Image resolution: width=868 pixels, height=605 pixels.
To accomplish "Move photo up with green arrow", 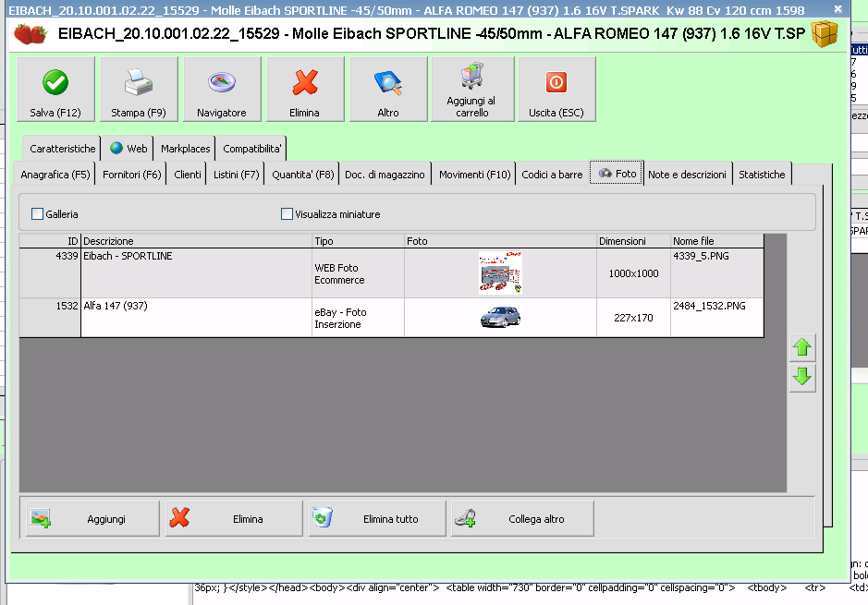I will (802, 348).
